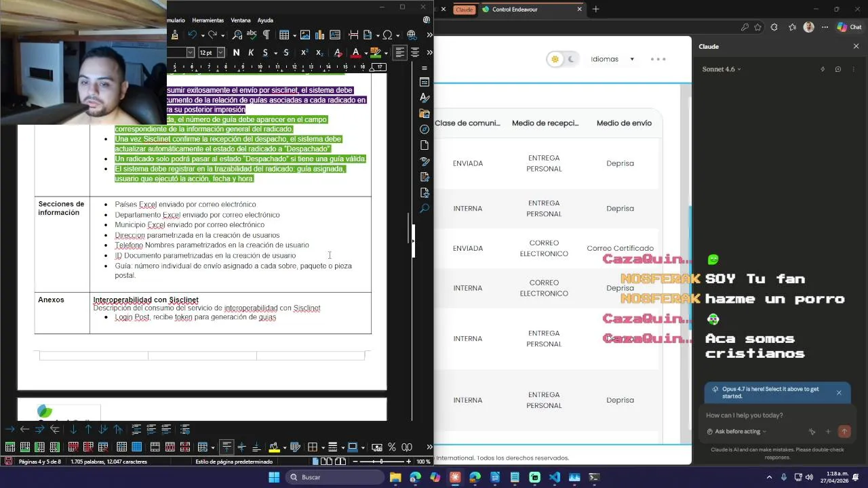Image resolution: width=868 pixels, height=488 pixels.
Task: Undo the last action in Writer
Action: (x=192, y=35)
